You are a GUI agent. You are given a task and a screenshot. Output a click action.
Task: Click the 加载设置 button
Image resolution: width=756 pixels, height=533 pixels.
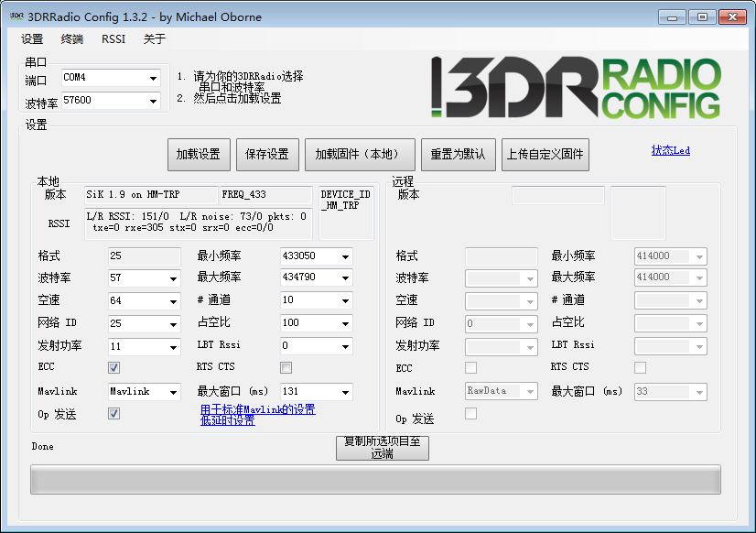tap(199, 154)
